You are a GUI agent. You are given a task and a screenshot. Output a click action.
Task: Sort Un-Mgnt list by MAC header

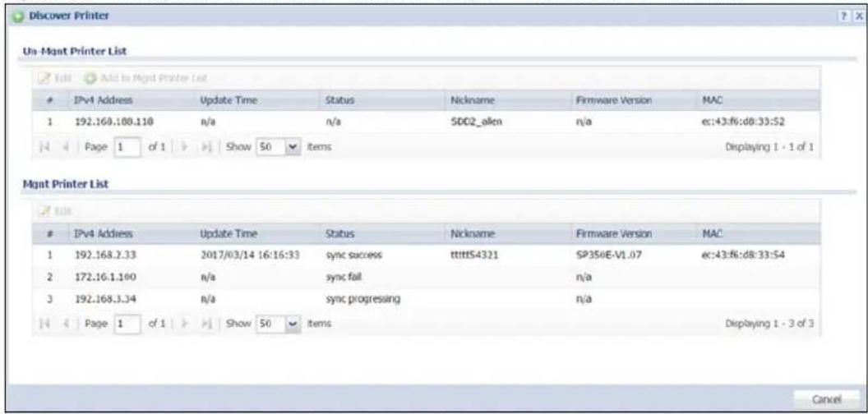pos(757,100)
